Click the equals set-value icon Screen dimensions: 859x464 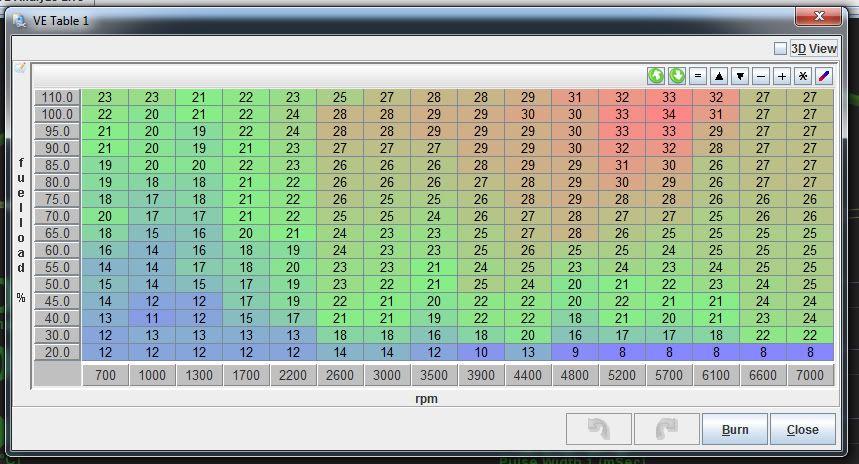tap(698, 76)
